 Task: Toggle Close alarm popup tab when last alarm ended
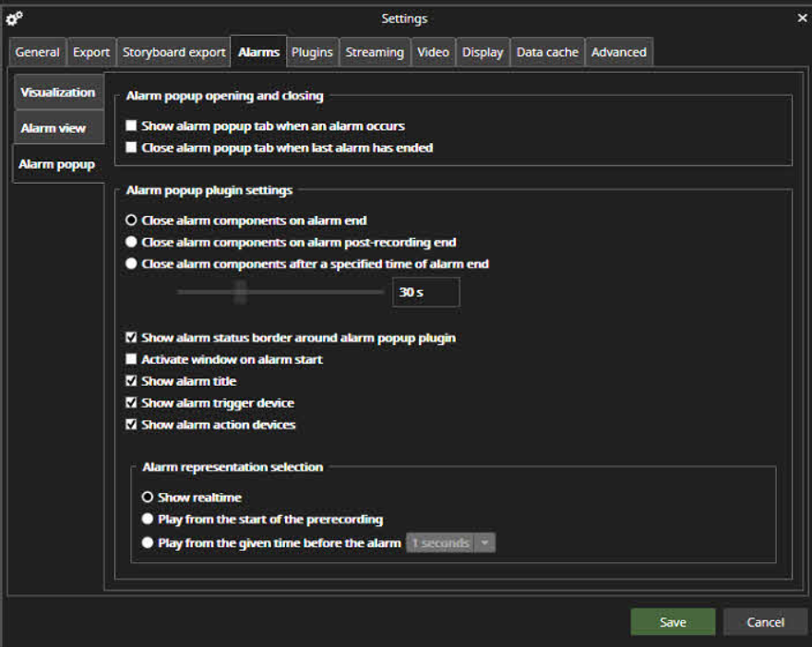(132, 148)
